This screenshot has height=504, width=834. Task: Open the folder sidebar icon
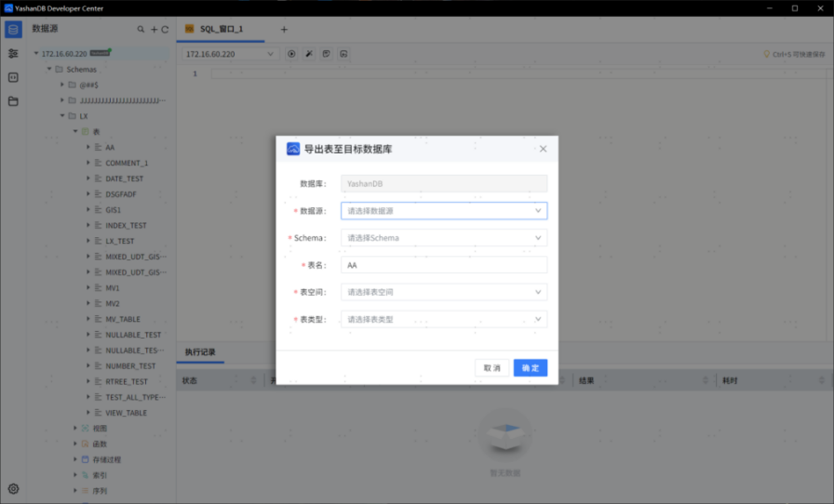pos(13,101)
